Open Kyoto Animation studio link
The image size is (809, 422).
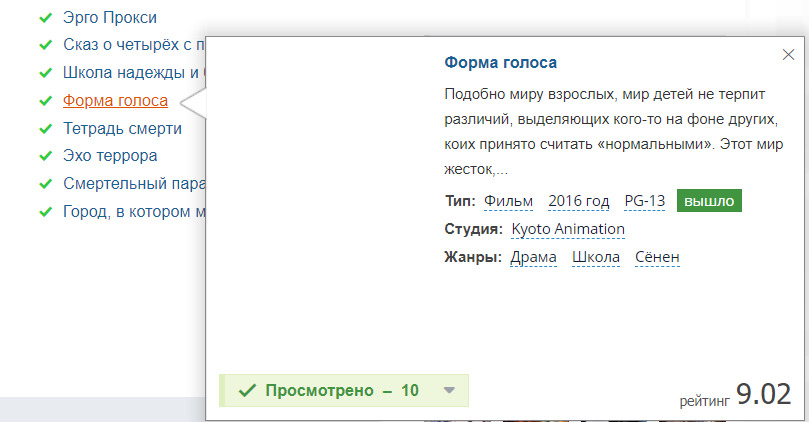pos(568,230)
